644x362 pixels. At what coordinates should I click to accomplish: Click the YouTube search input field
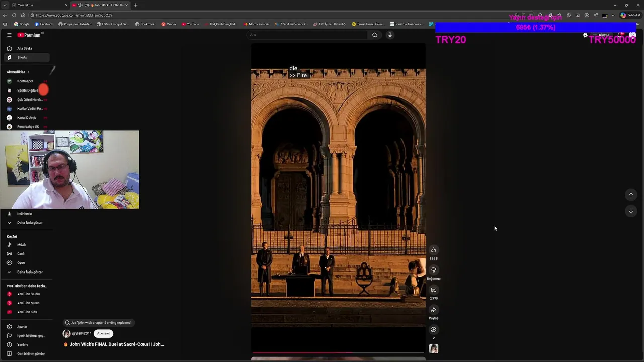(308, 35)
